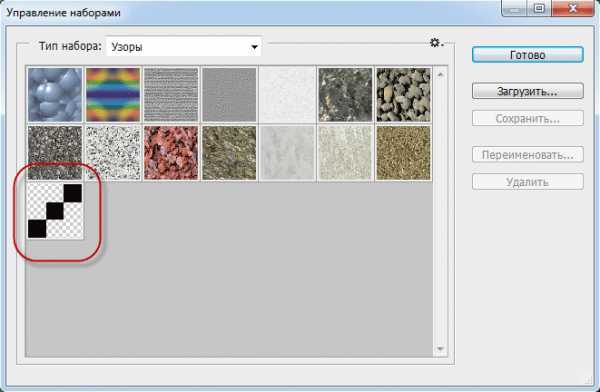Select the plain gray noise pattern thumbnail
600x392 pixels.
pos(229,95)
